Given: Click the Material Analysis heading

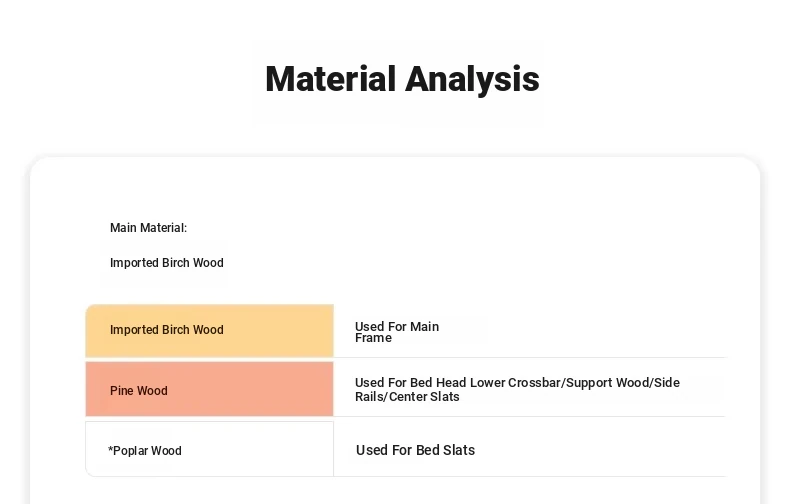Looking at the screenshot, I should (x=402, y=80).
